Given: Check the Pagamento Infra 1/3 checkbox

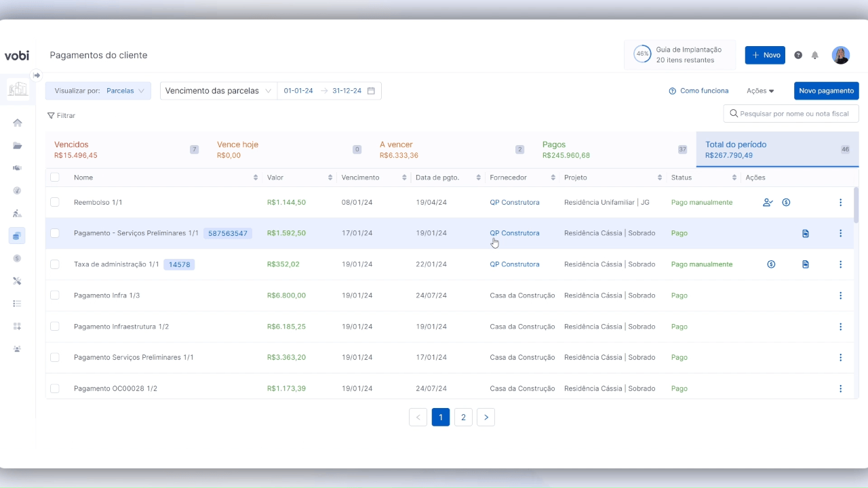Looking at the screenshot, I should pyautogui.click(x=55, y=296).
